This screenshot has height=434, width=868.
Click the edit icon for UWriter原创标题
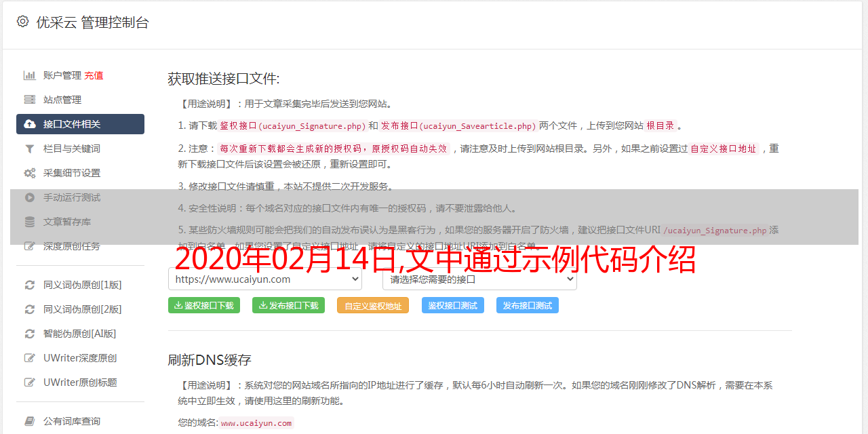[x=30, y=382]
